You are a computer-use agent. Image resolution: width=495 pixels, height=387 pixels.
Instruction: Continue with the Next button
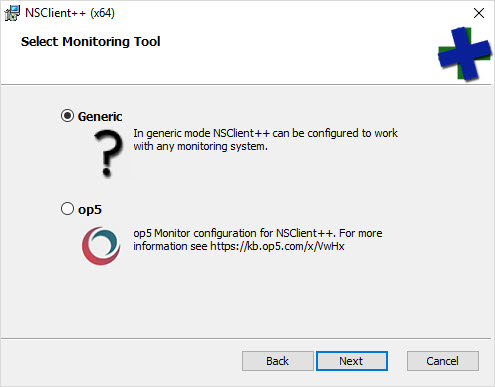352,361
